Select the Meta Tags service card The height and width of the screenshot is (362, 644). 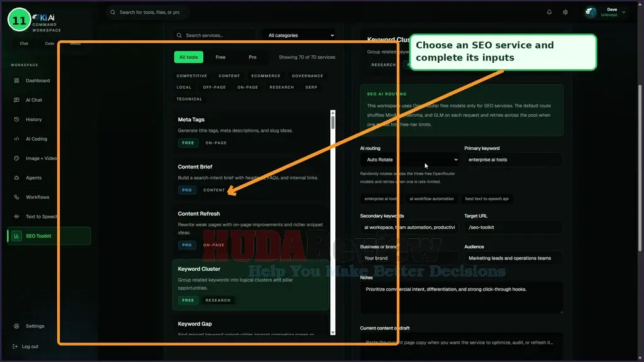[251, 131]
